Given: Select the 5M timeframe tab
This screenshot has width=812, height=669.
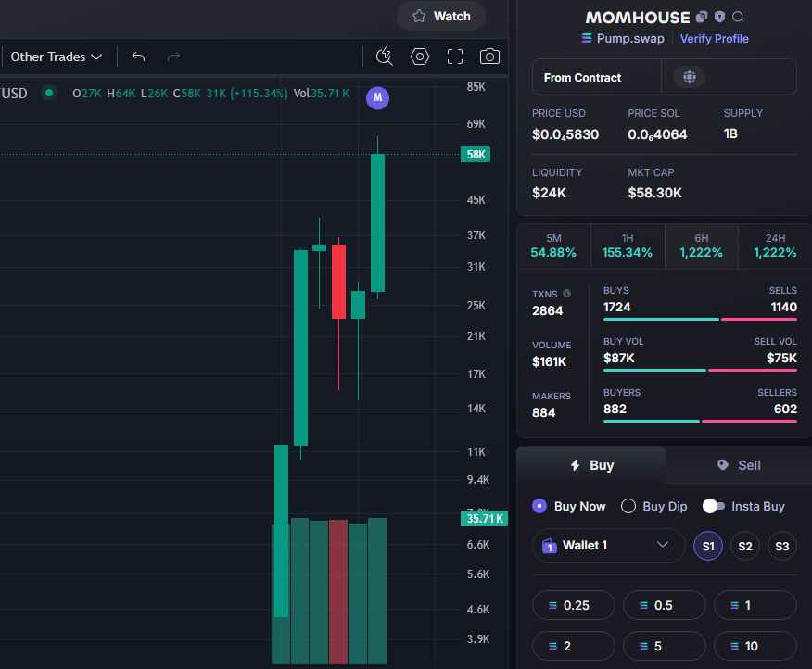Looking at the screenshot, I should tap(553, 246).
